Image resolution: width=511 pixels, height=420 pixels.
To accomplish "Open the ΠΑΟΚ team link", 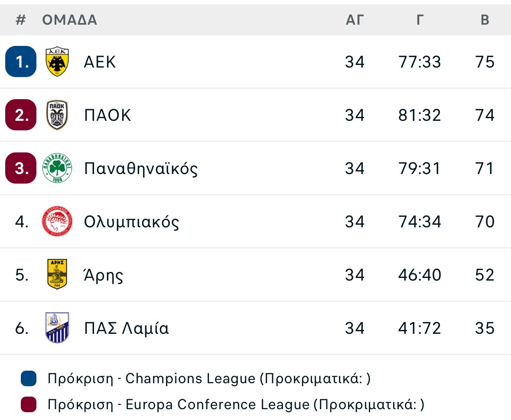I will click(x=107, y=115).
